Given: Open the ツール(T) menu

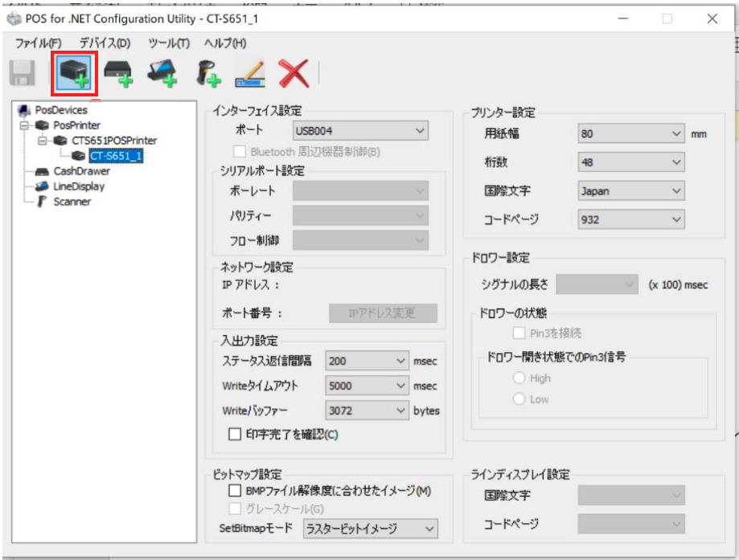Looking at the screenshot, I should click(x=169, y=43).
